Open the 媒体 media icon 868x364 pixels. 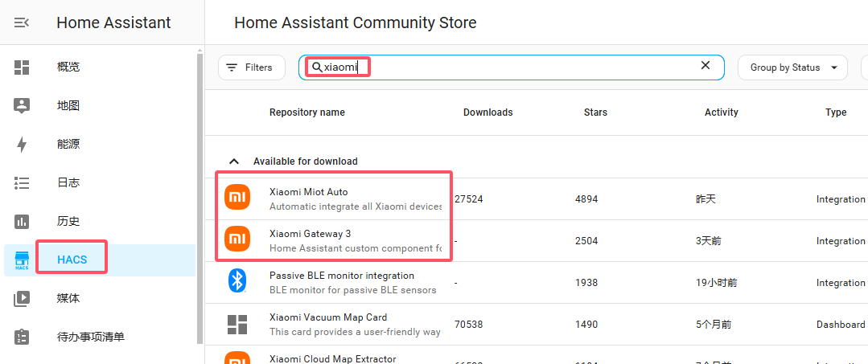tap(22, 298)
